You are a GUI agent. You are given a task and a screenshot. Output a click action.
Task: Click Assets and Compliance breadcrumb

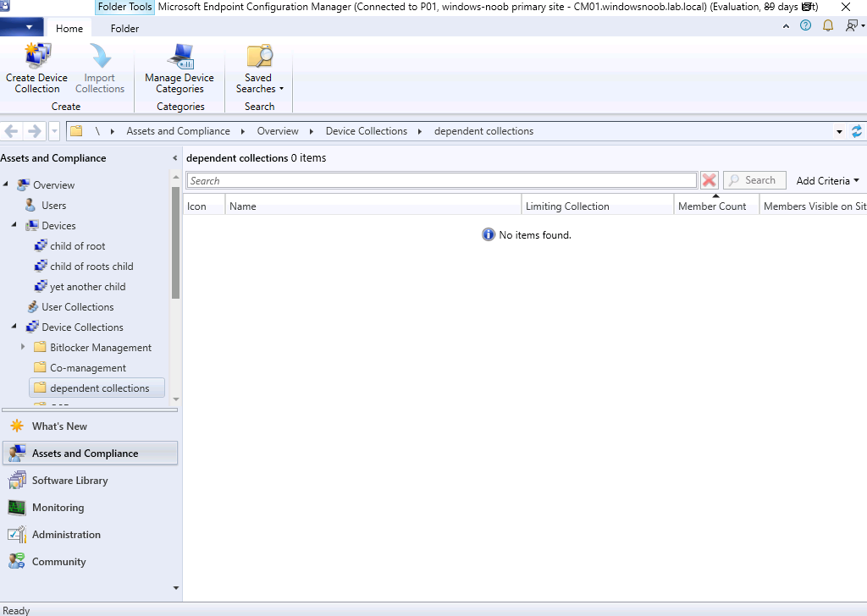[178, 131]
